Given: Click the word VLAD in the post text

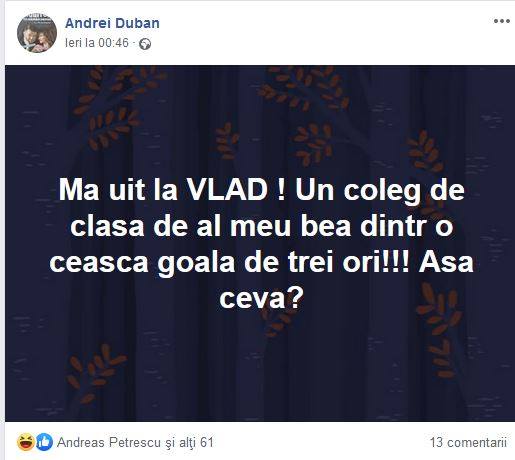Looking at the screenshot, I should [x=226, y=191].
